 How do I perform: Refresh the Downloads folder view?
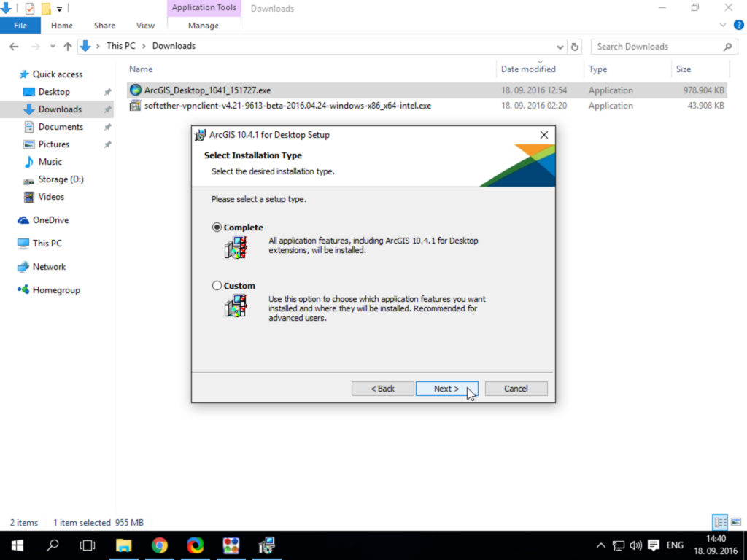(575, 47)
